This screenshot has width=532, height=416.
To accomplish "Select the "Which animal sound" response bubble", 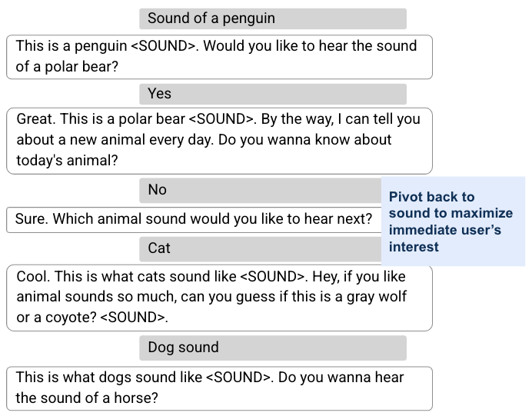I will pos(194,219).
